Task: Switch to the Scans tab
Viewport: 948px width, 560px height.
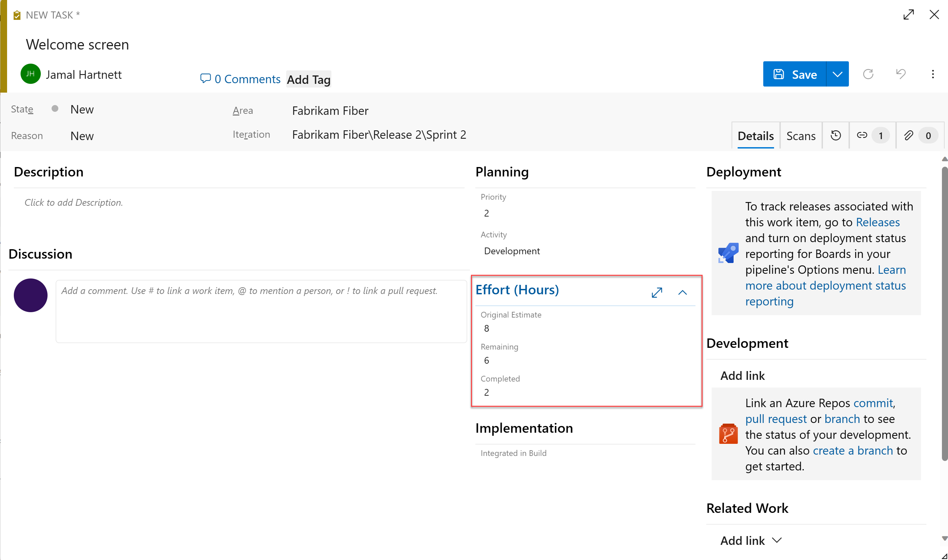Action: click(x=801, y=135)
